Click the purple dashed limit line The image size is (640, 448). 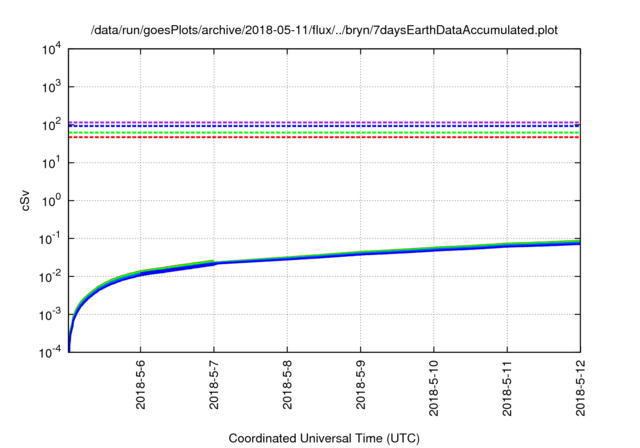pyautogui.click(x=324, y=122)
